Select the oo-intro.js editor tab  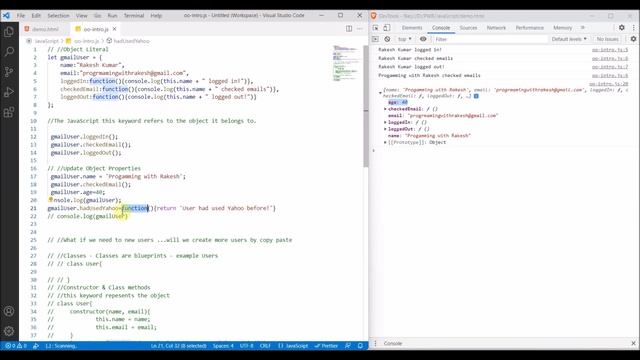(96, 29)
